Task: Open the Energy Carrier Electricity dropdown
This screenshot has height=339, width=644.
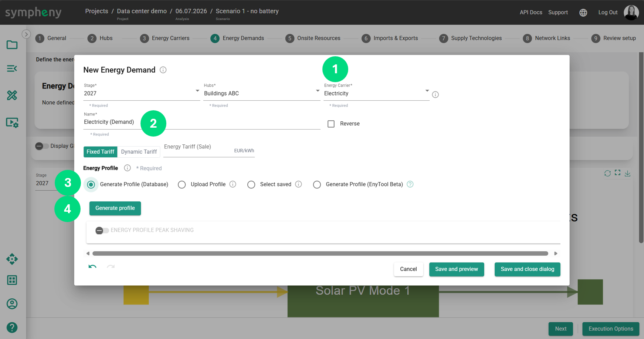Action: [x=376, y=93]
